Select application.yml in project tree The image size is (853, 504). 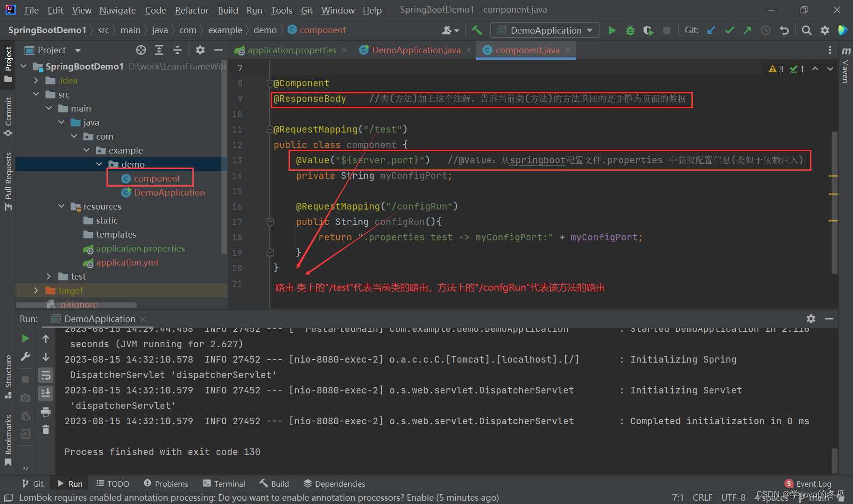pyautogui.click(x=127, y=262)
